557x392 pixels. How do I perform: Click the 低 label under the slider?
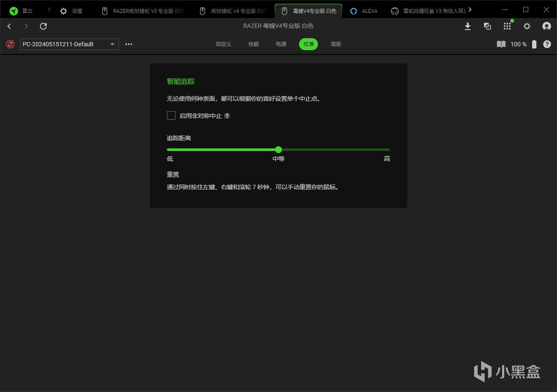coord(170,159)
